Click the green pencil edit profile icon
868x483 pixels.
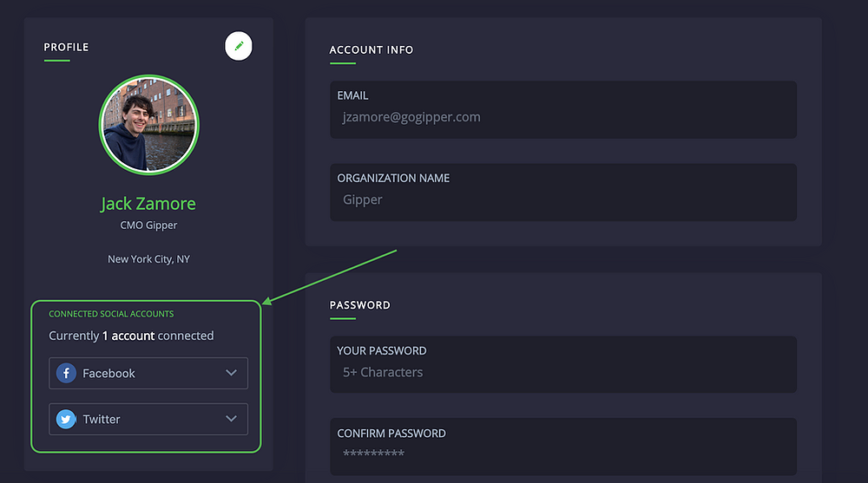[x=239, y=46]
